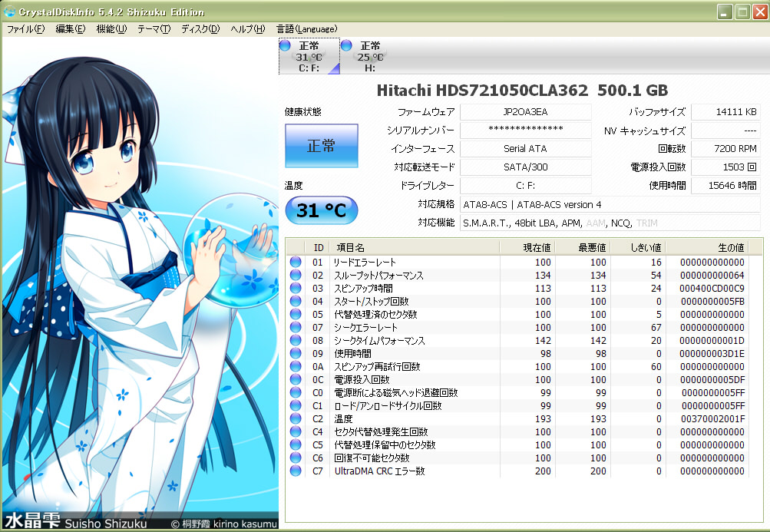Image resolution: width=770 pixels, height=532 pixels.
Task: Open the 機能(U) menu
Action: [x=111, y=29]
